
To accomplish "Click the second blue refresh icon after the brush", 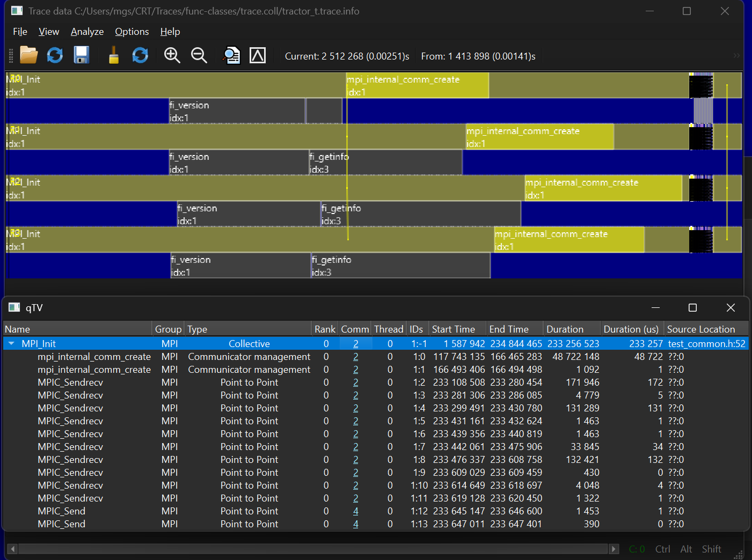I will click(x=140, y=55).
